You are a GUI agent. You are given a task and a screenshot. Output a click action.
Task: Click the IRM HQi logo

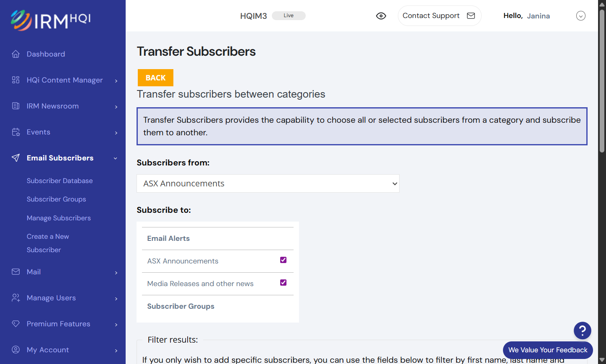click(51, 20)
